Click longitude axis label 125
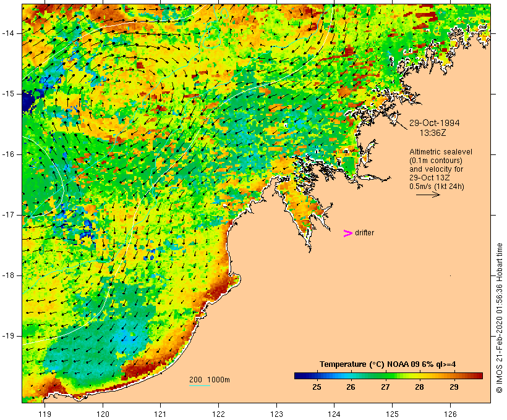Image resolution: width=507 pixels, height=420 pixels. click(x=392, y=414)
